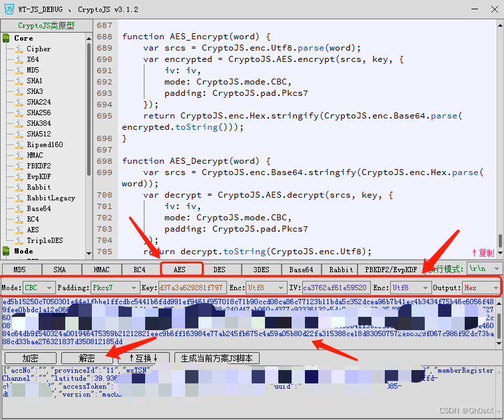Click the SHA1 tree item icon
This screenshot has width=504, height=420.
point(19,81)
